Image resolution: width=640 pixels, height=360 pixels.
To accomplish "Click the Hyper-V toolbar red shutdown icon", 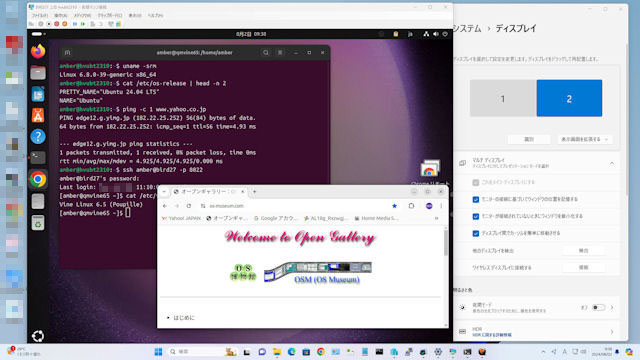I will click(57, 24).
